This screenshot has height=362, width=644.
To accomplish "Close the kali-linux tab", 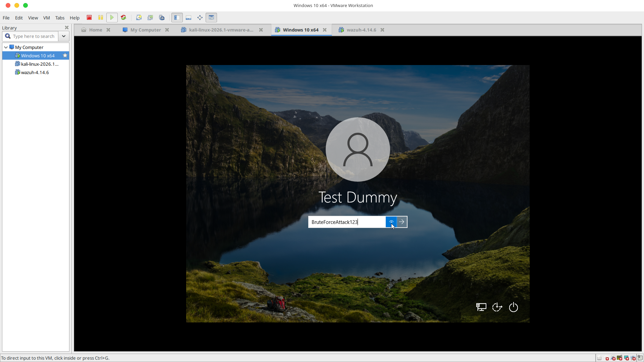I will 261,30.
